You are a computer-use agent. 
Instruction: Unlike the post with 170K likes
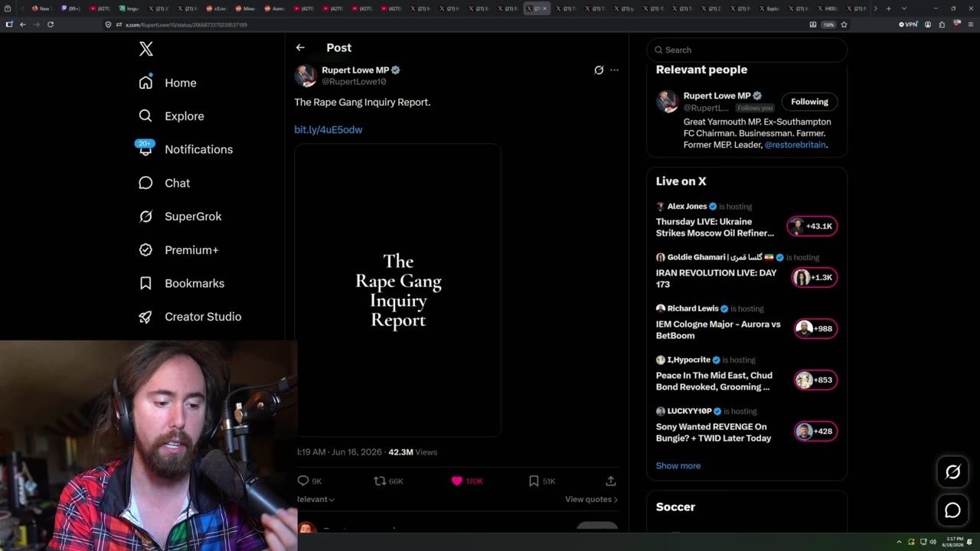coord(467,481)
